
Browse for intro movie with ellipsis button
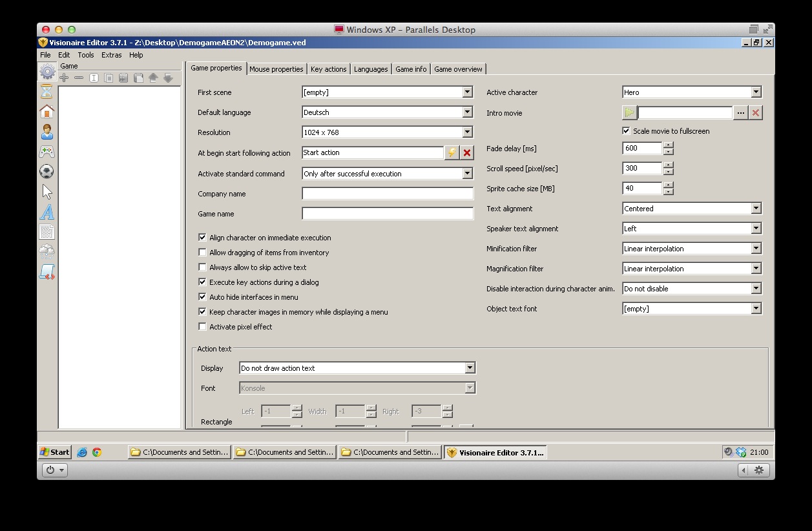(x=741, y=112)
